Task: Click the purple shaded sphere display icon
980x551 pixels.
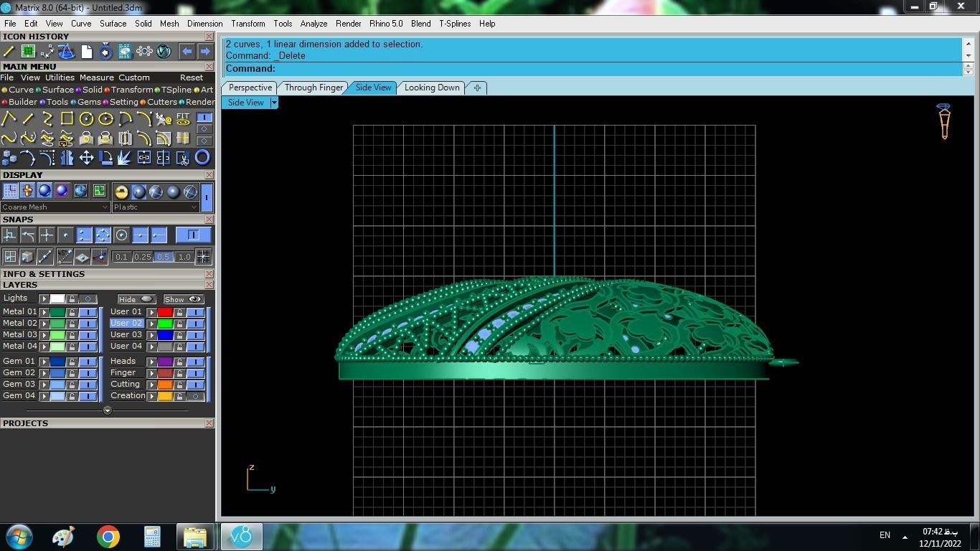Action: (x=62, y=191)
